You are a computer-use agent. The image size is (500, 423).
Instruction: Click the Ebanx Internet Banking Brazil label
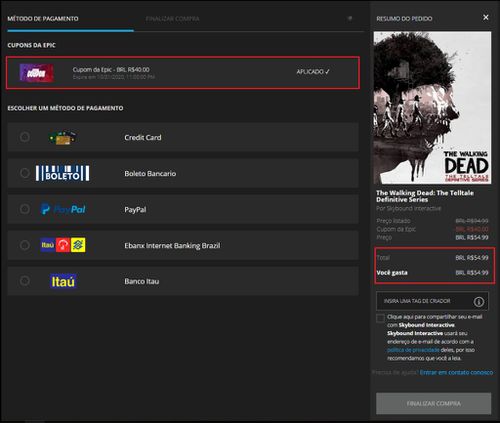coord(172,246)
